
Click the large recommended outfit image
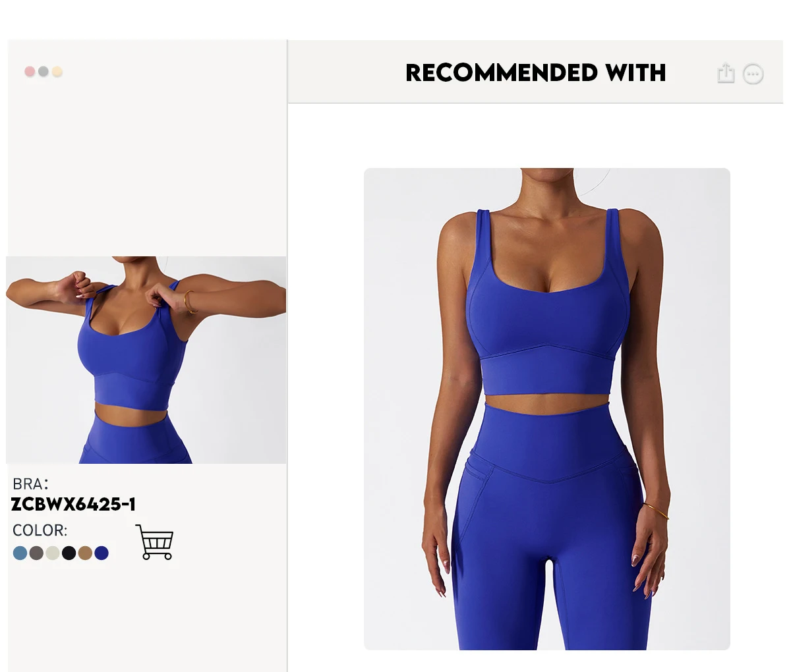click(547, 409)
